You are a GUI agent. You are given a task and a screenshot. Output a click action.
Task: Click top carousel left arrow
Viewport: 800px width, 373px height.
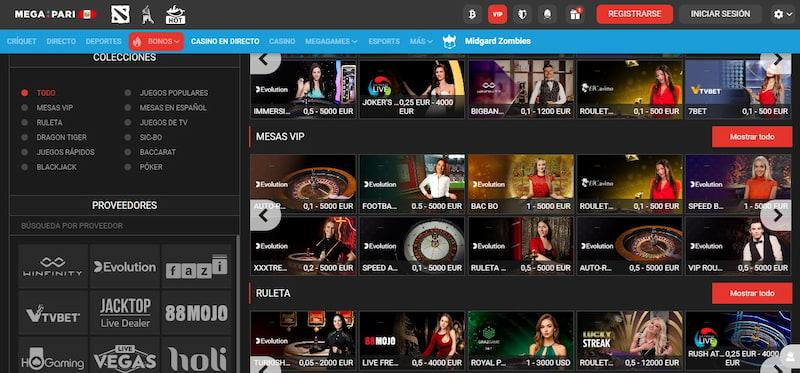(265, 60)
